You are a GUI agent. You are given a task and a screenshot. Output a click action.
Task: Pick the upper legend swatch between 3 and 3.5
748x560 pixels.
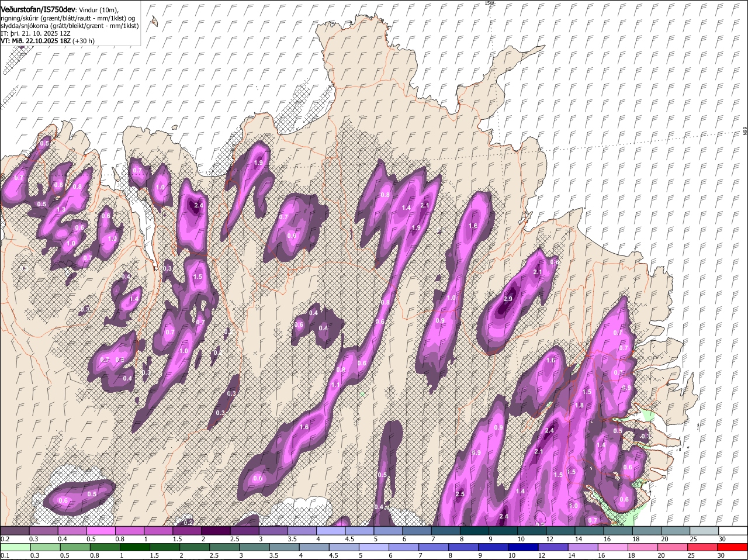(273, 530)
